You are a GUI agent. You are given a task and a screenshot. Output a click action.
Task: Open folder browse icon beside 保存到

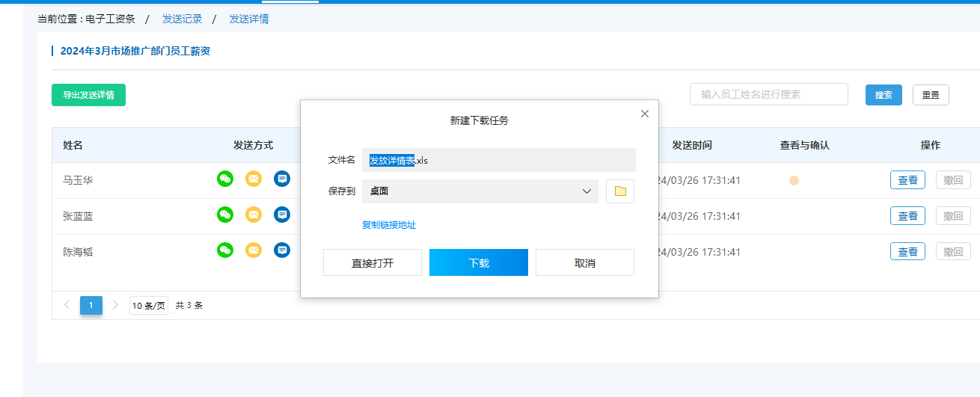pyautogui.click(x=619, y=191)
